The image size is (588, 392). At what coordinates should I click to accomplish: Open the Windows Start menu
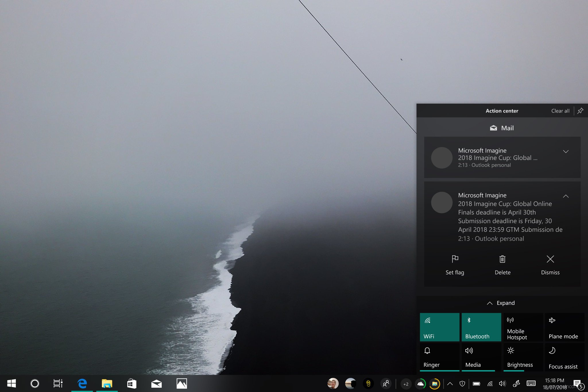(x=11, y=383)
